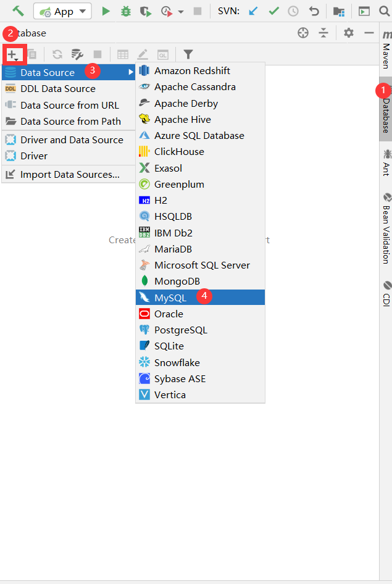This screenshot has width=392, height=584.
Task: Select the Driver menu entry
Action: tap(69, 156)
